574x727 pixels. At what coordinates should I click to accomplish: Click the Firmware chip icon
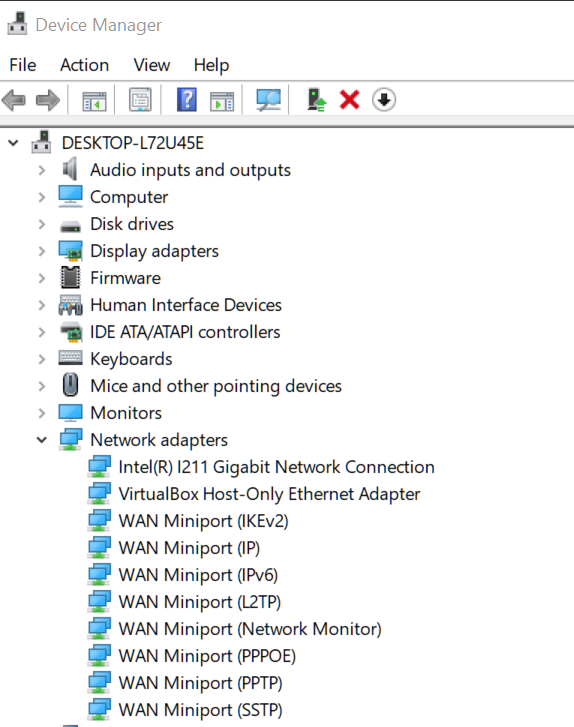tap(70, 277)
